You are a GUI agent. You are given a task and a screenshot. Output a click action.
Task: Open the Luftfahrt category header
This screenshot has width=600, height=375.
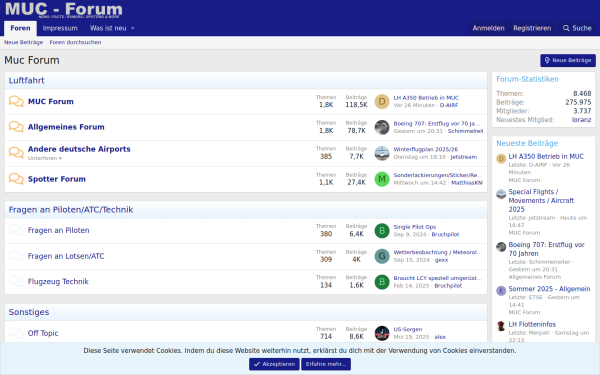26,80
